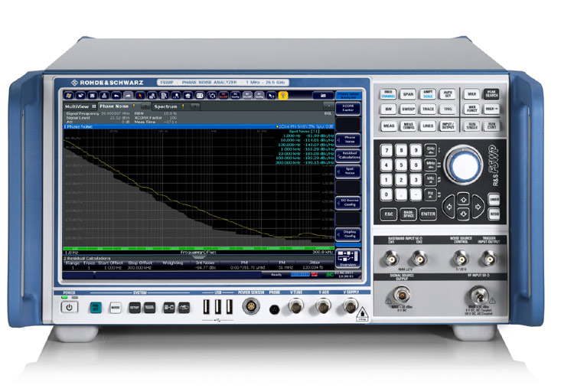Click the rotary knob center
Screen dimensions: 574x392
464,165
